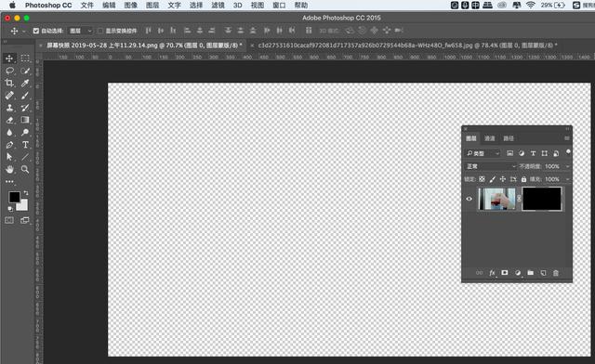The height and width of the screenshot is (364, 595).
Task: Toggle the filter for pixel layers
Action: pos(509,153)
